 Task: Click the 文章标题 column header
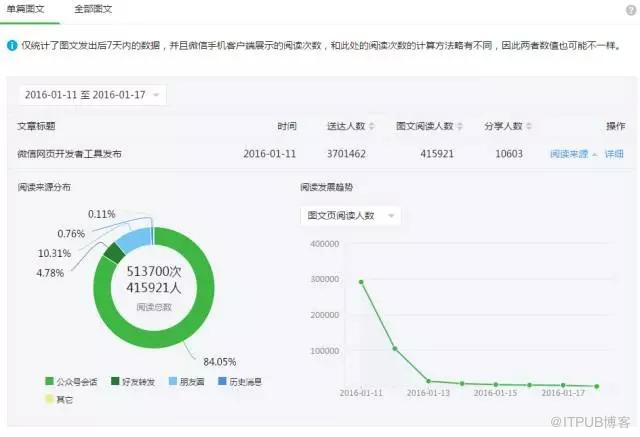click(x=36, y=126)
